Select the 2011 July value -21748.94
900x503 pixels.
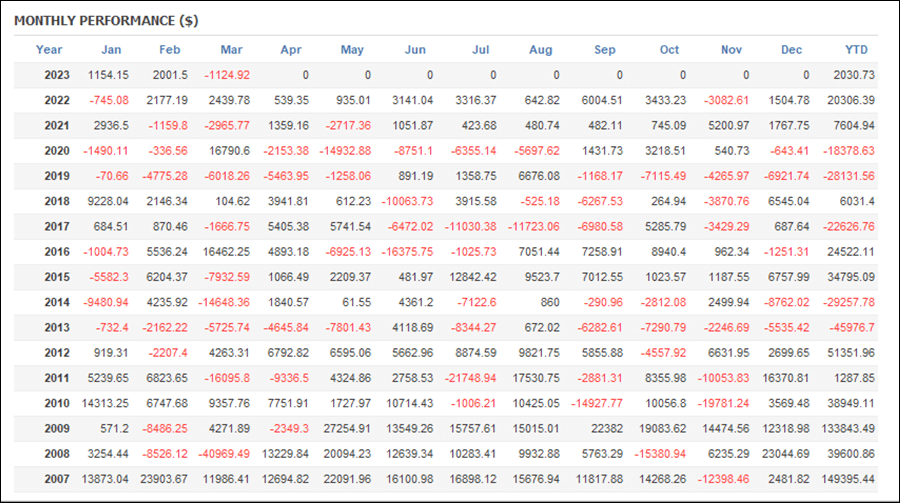pos(470,378)
